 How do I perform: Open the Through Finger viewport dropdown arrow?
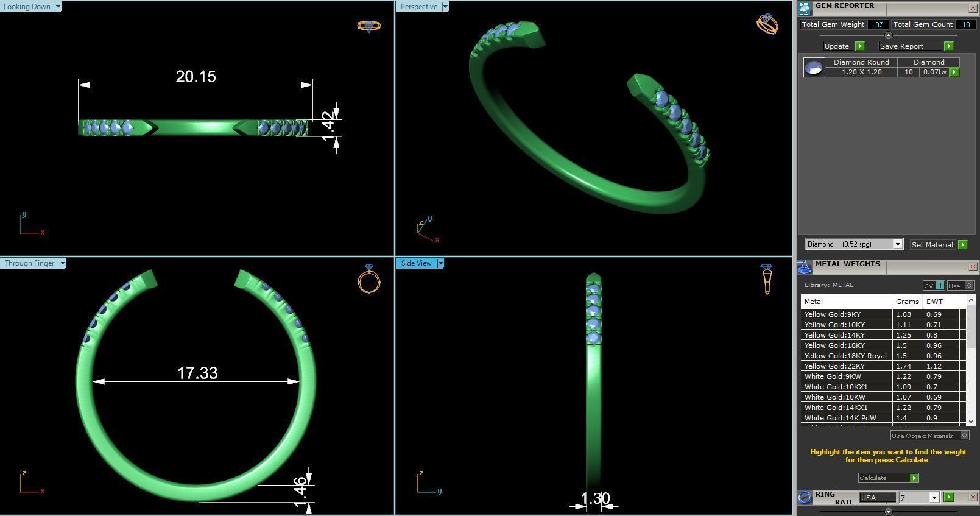coord(62,263)
